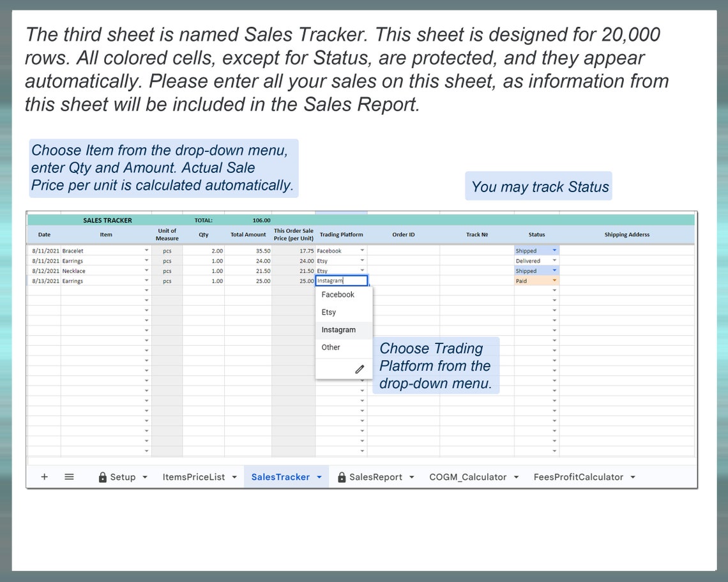The height and width of the screenshot is (582, 728).
Task: Choose Etsy in the Trading Platform dropdown list
Action: click(x=328, y=312)
